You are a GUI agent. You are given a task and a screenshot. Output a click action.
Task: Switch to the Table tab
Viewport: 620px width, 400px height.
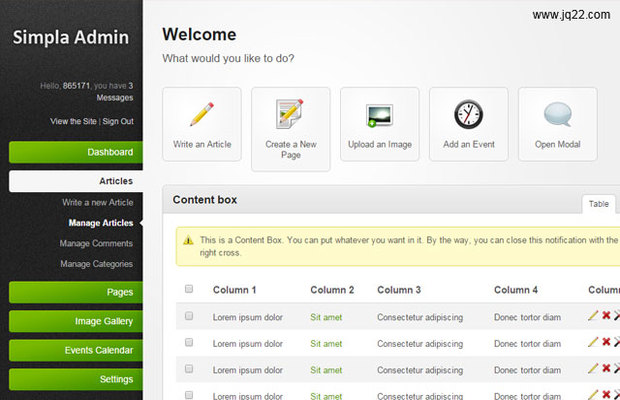599,204
